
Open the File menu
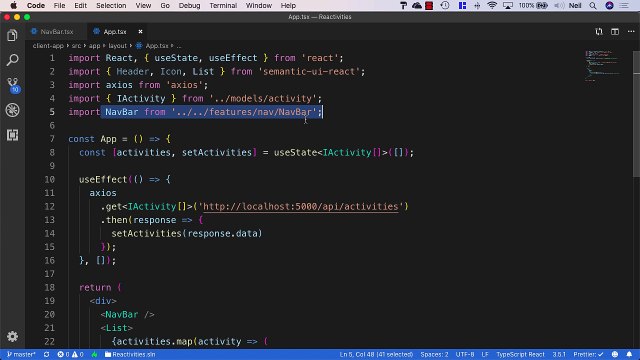[59, 5]
